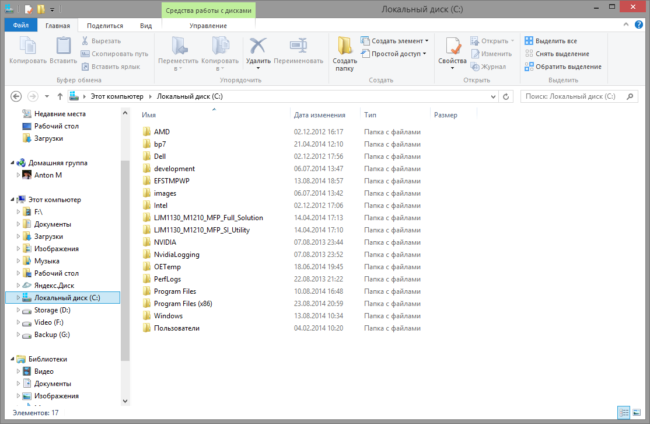
Task: Open the Move to (Переместить в) menu
Action: (178, 53)
